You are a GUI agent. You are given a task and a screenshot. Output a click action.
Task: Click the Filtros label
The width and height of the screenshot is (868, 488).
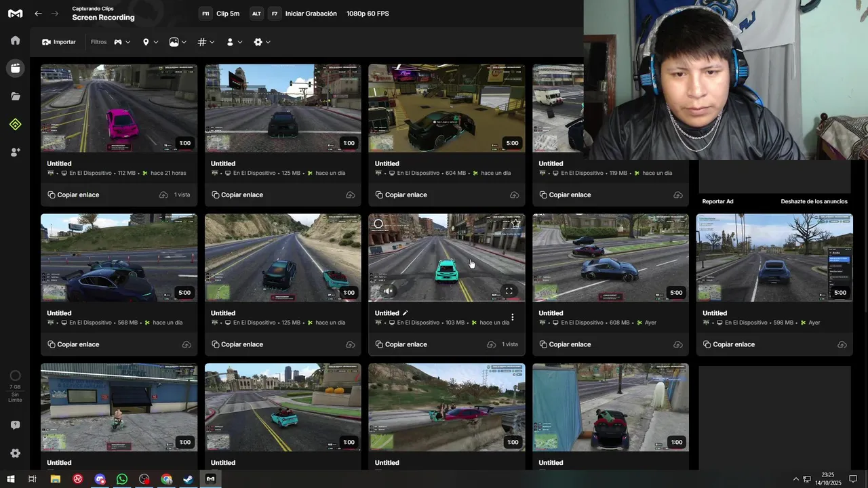99,42
